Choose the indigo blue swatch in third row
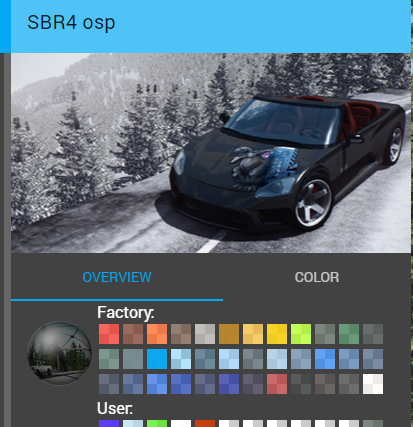The width and height of the screenshot is (413, 427). tap(229, 384)
